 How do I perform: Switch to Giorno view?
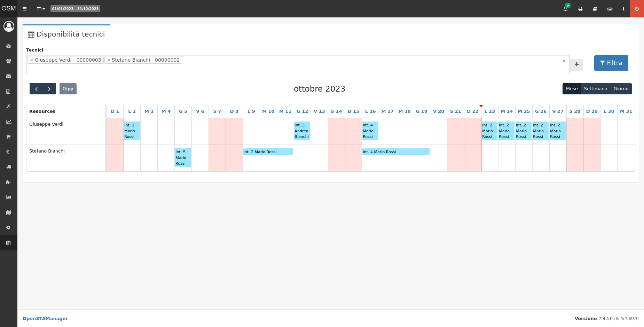pyautogui.click(x=621, y=89)
